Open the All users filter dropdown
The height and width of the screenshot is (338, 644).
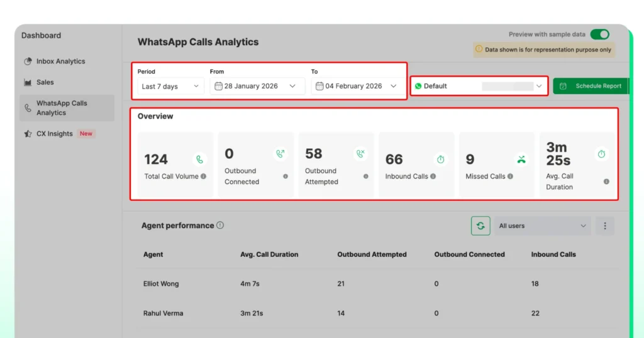[543, 226]
